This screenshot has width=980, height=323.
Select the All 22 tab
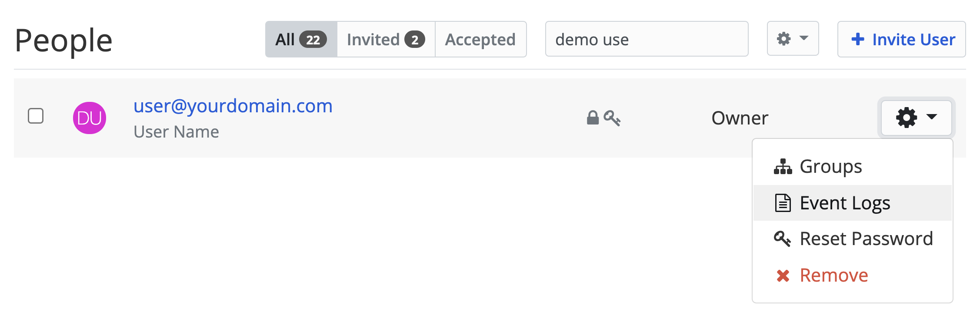click(x=301, y=39)
